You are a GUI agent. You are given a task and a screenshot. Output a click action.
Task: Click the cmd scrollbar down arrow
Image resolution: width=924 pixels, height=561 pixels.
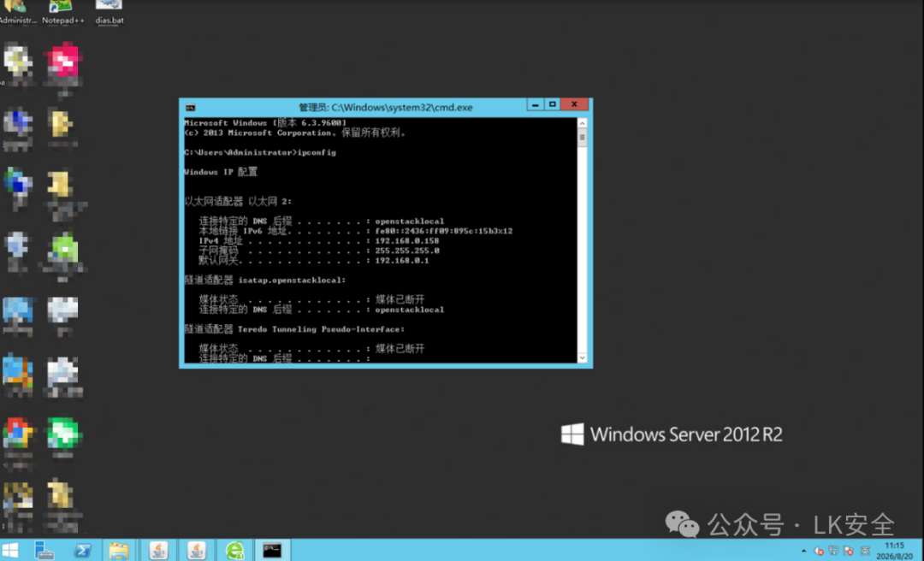583,357
